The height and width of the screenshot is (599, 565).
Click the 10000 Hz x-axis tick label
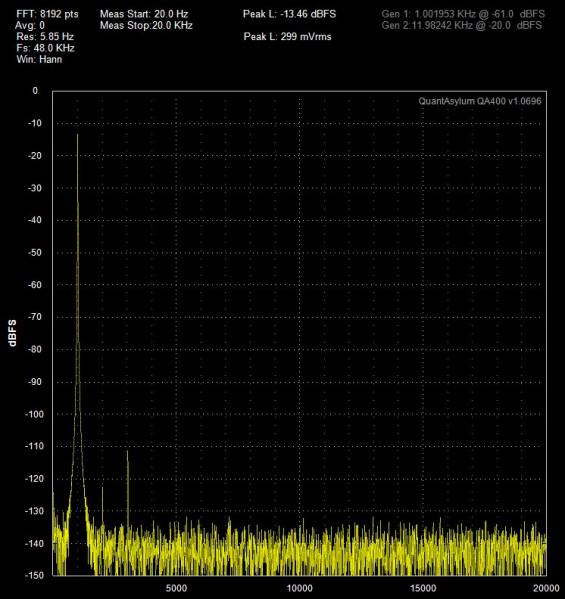(299, 588)
